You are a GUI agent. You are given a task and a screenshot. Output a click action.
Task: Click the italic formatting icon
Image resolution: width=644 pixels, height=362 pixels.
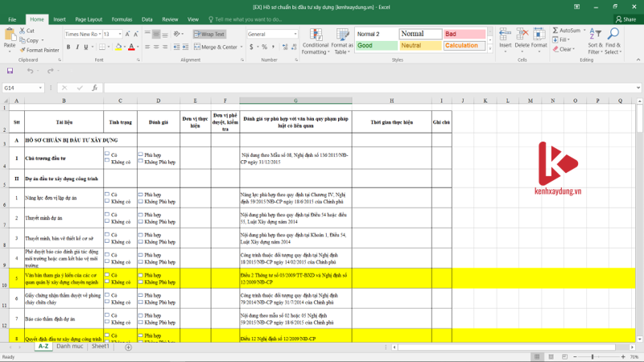point(78,47)
